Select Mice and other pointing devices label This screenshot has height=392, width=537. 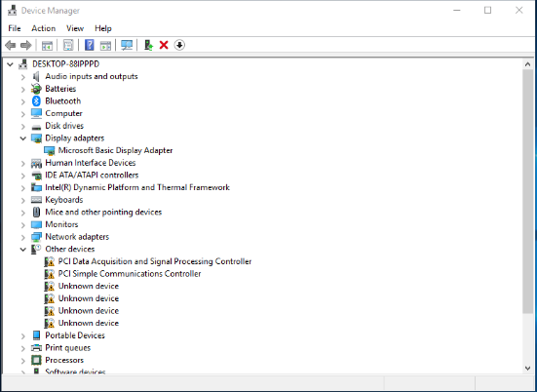(x=103, y=213)
